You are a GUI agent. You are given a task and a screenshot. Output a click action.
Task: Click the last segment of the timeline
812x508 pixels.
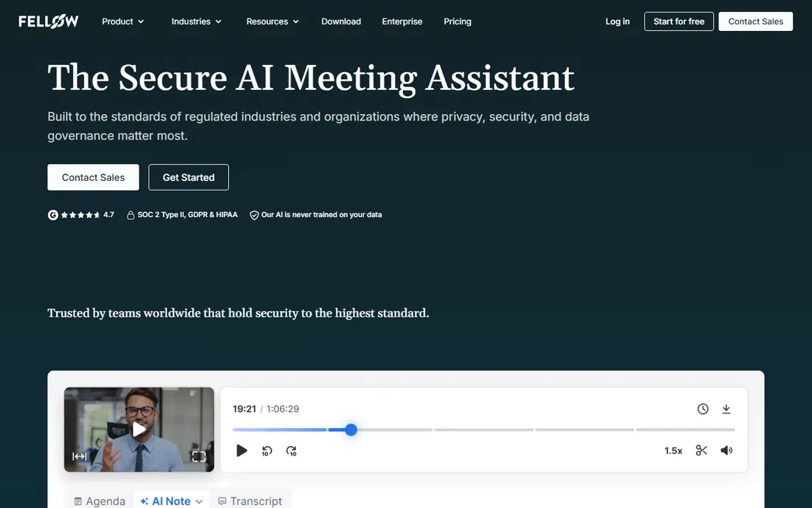coord(685,430)
